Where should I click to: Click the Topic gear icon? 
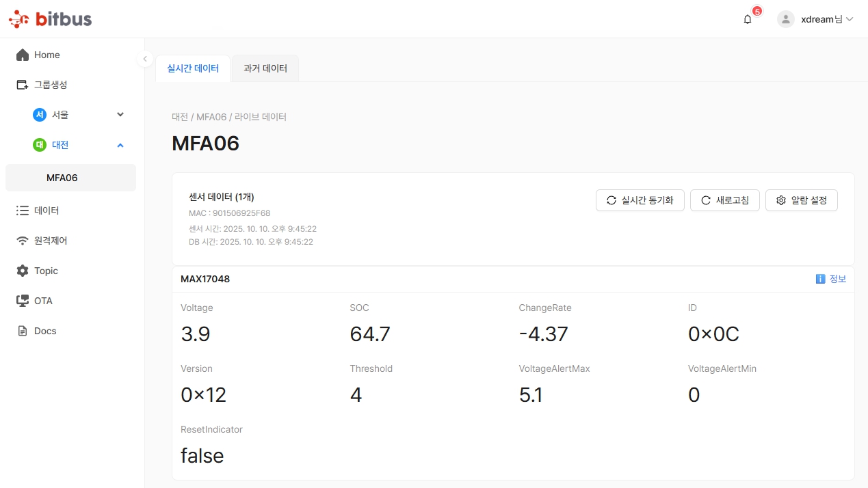[x=23, y=271]
